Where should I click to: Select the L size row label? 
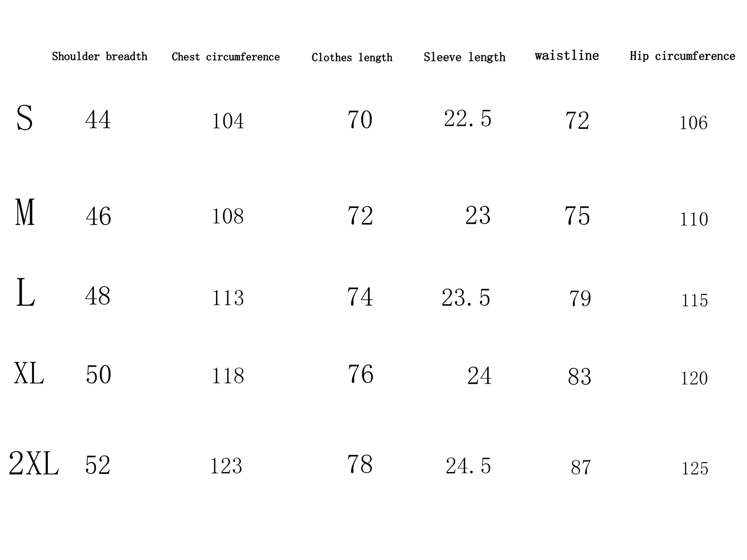(x=26, y=293)
